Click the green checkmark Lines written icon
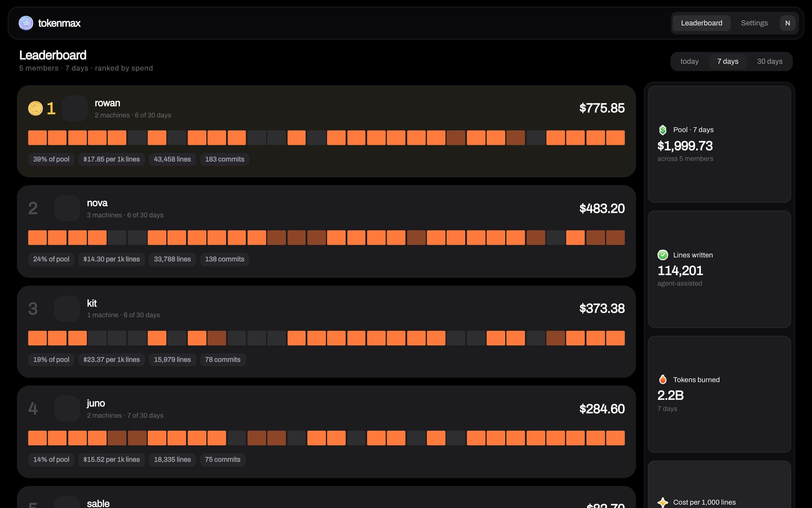The width and height of the screenshot is (812, 508). (x=662, y=255)
